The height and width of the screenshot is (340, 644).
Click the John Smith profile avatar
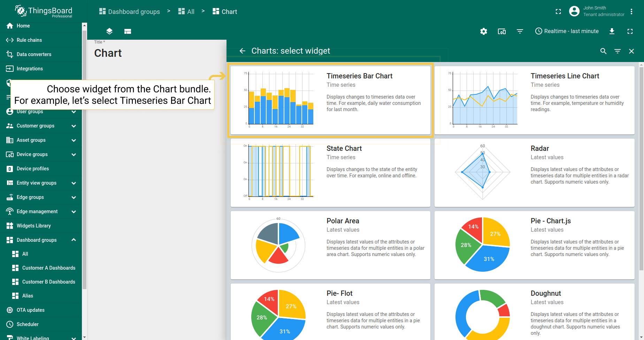point(574,11)
